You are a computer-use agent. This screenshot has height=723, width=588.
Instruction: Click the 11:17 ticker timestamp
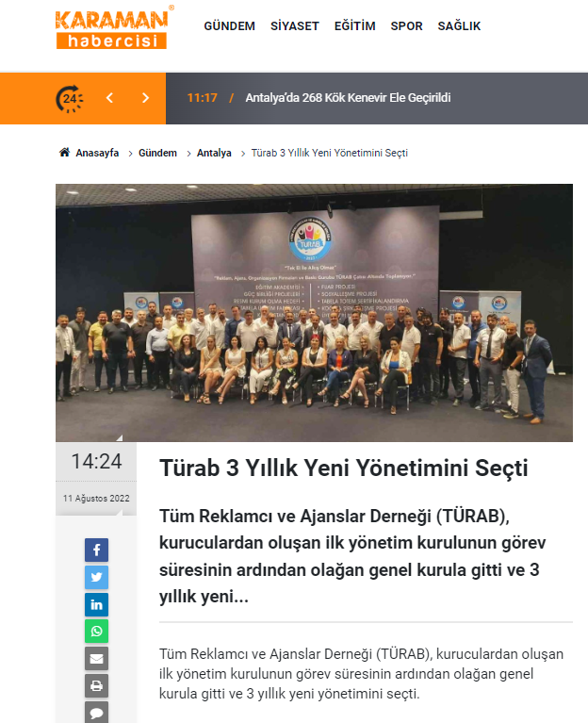[202, 98]
